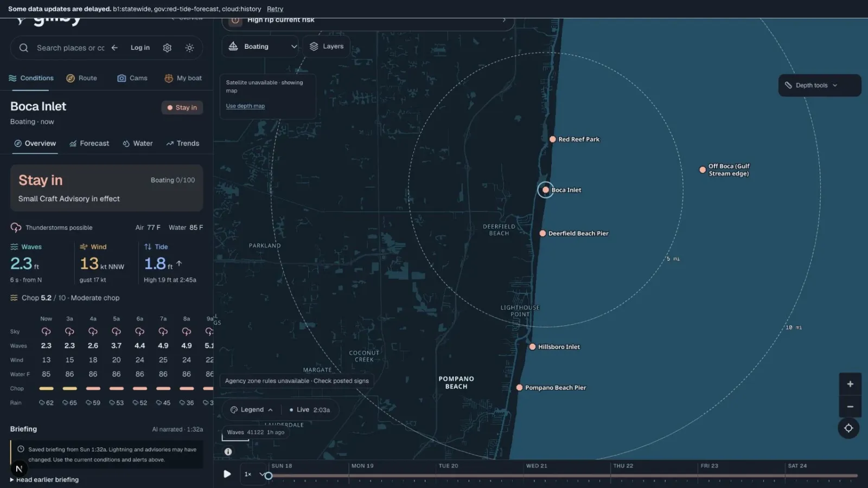Select the Deerfield Beach Pier marker

point(542,233)
